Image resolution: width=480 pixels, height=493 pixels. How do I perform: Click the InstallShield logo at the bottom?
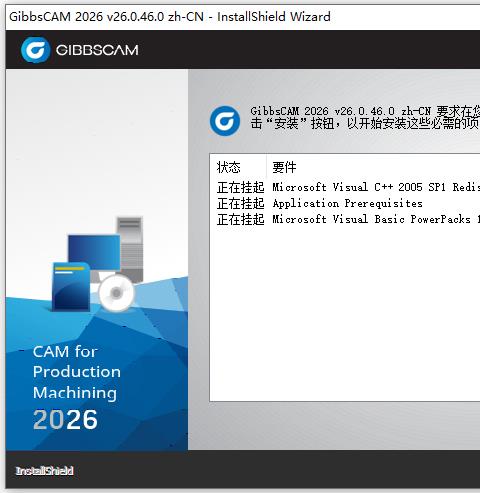tap(45, 471)
